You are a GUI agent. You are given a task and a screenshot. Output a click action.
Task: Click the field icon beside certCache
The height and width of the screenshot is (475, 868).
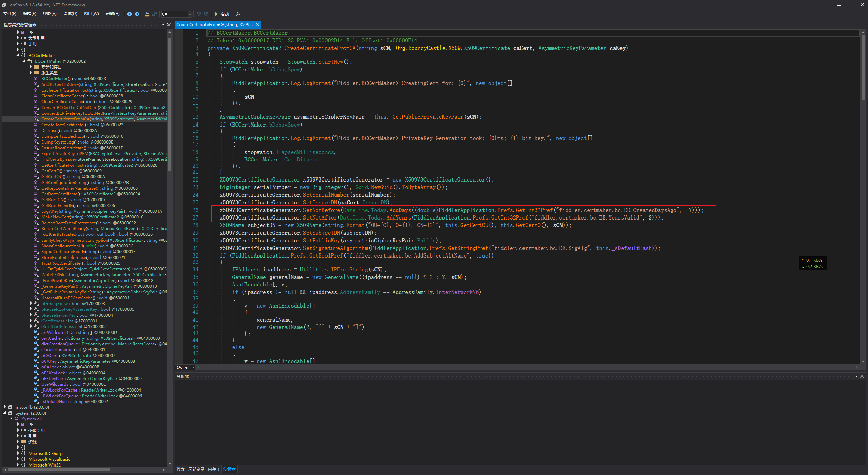(x=36, y=338)
